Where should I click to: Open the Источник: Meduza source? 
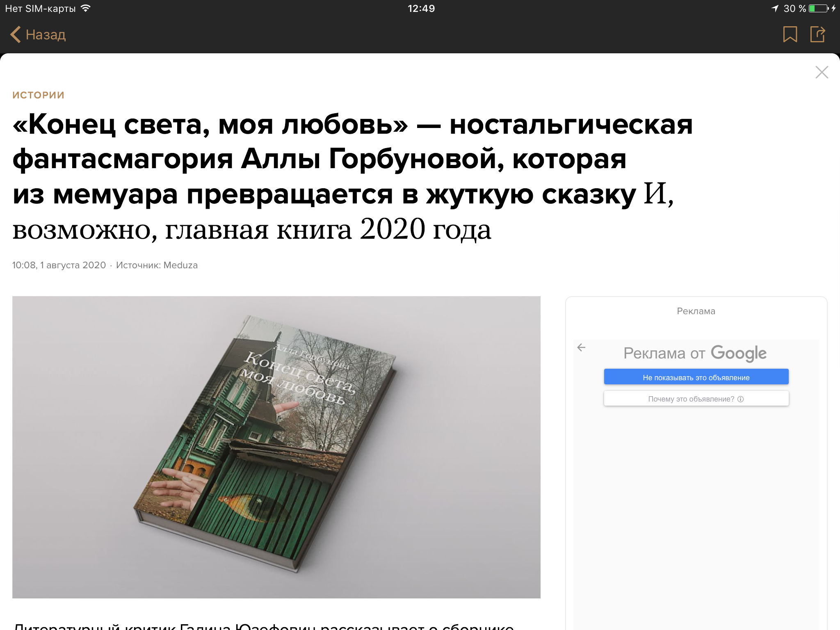coord(157,265)
